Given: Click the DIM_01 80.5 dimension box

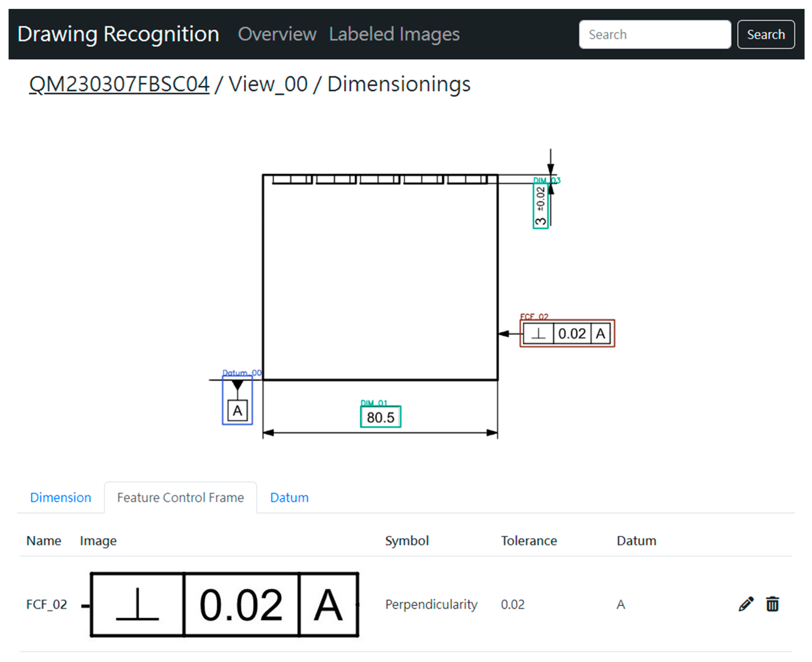Looking at the screenshot, I should pyautogui.click(x=380, y=417).
